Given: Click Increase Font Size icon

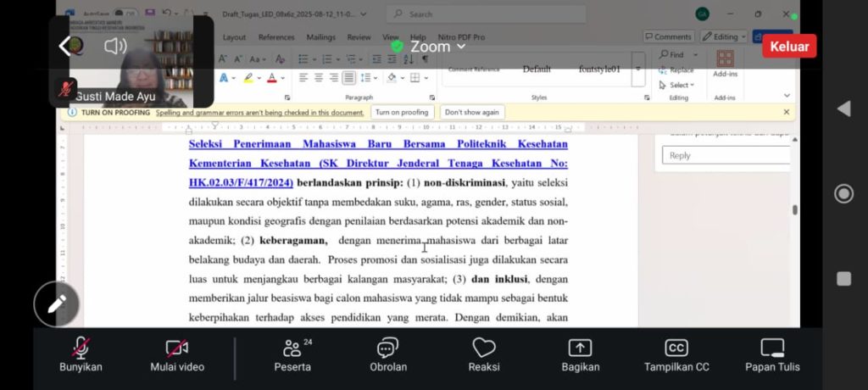Looking at the screenshot, I should 223,58.
